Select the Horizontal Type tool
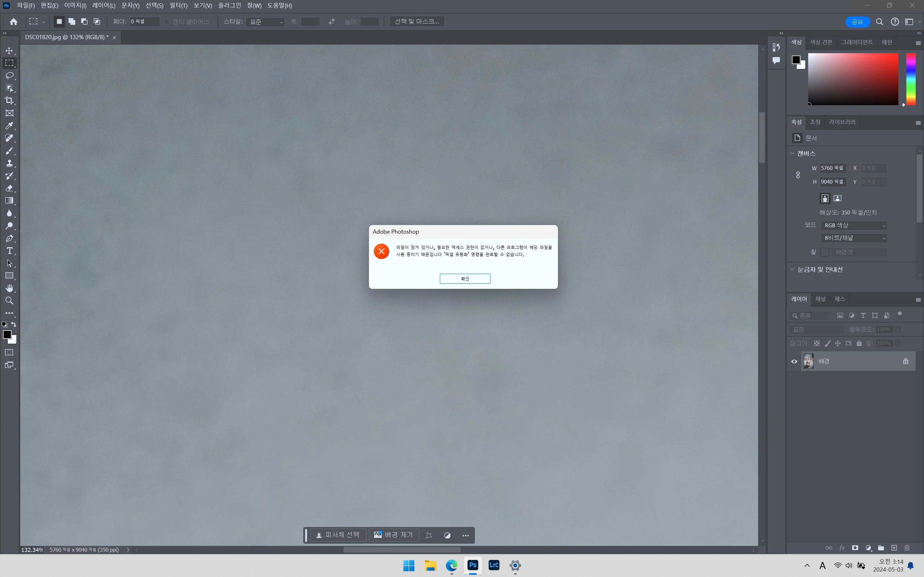 [9, 251]
